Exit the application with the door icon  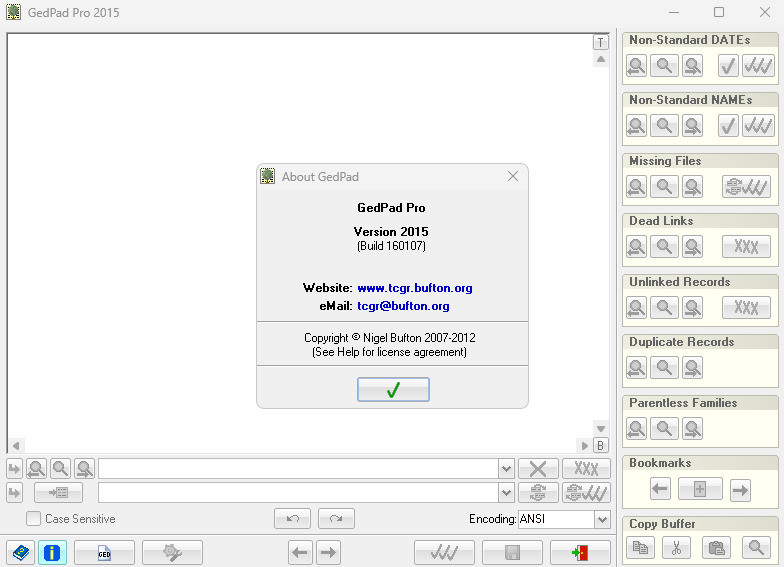pyautogui.click(x=580, y=552)
